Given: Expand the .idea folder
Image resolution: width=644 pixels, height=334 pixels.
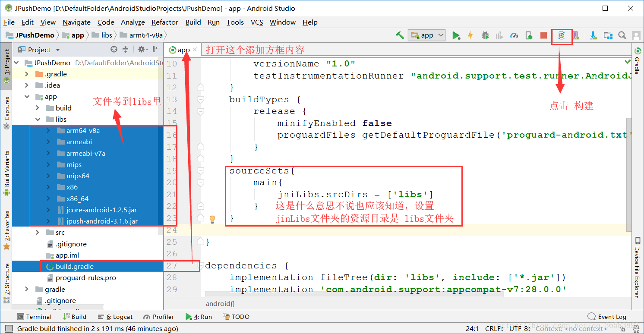Looking at the screenshot, I should [27, 85].
